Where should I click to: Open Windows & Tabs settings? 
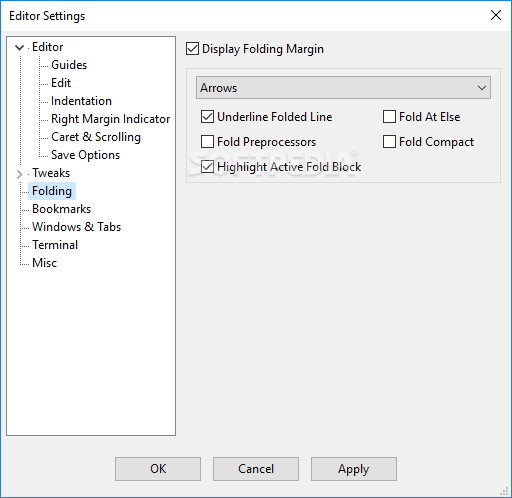pos(76,227)
